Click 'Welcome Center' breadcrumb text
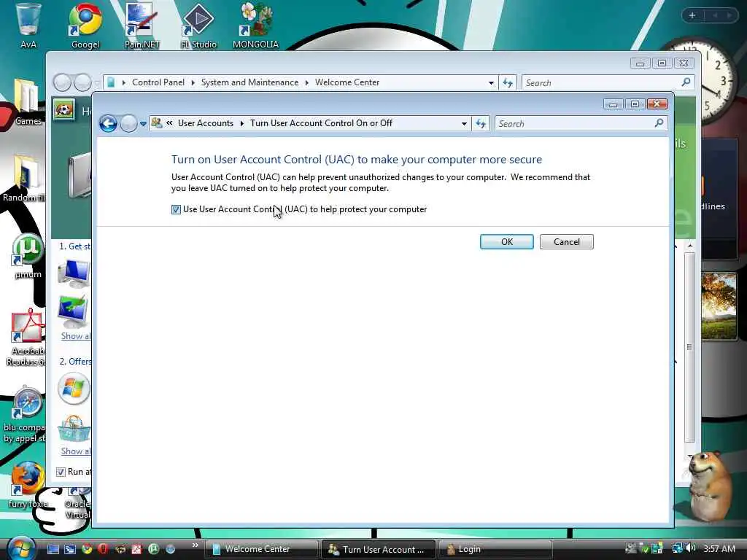The height and width of the screenshot is (560, 747). (x=347, y=82)
